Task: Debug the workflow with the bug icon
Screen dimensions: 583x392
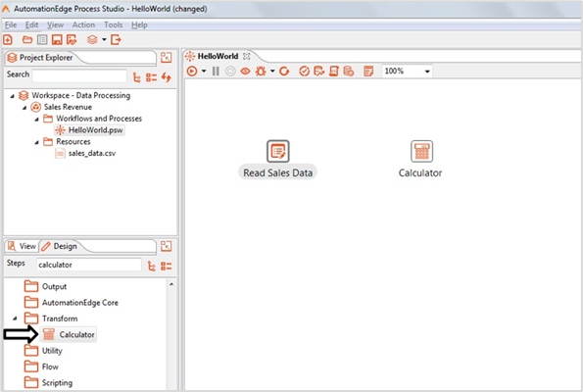Action: (x=261, y=71)
